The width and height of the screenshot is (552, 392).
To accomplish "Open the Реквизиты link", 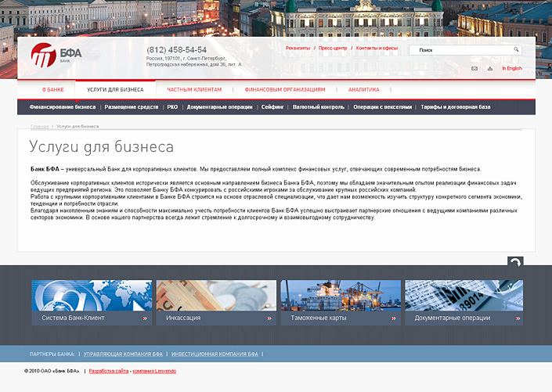I will click(x=298, y=48).
